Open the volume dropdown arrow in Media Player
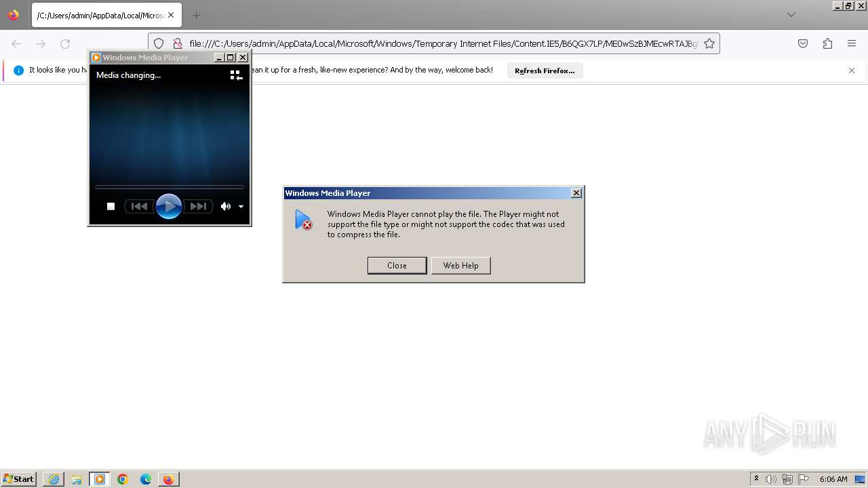 click(241, 207)
